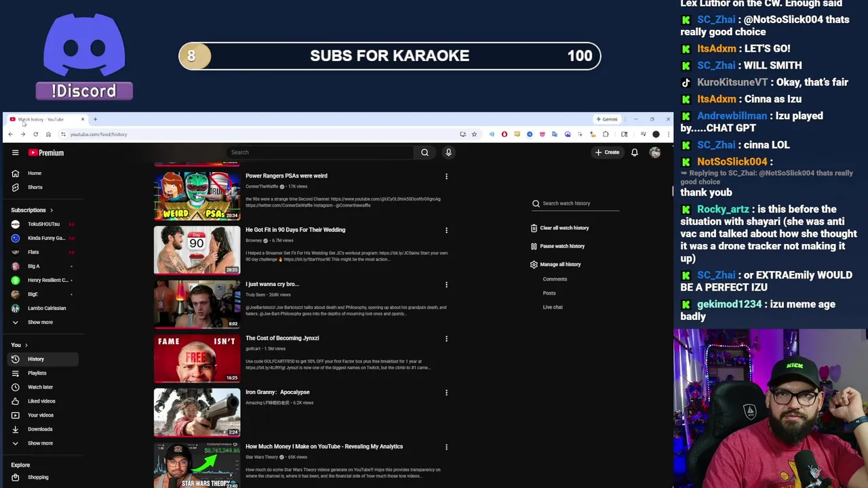Open Liked videos list

point(42,401)
